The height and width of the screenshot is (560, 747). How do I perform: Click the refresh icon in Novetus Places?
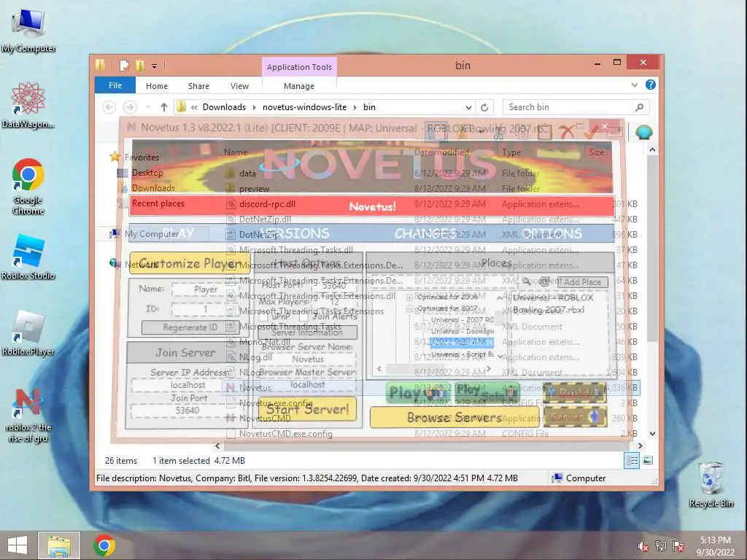pos(544,281)
